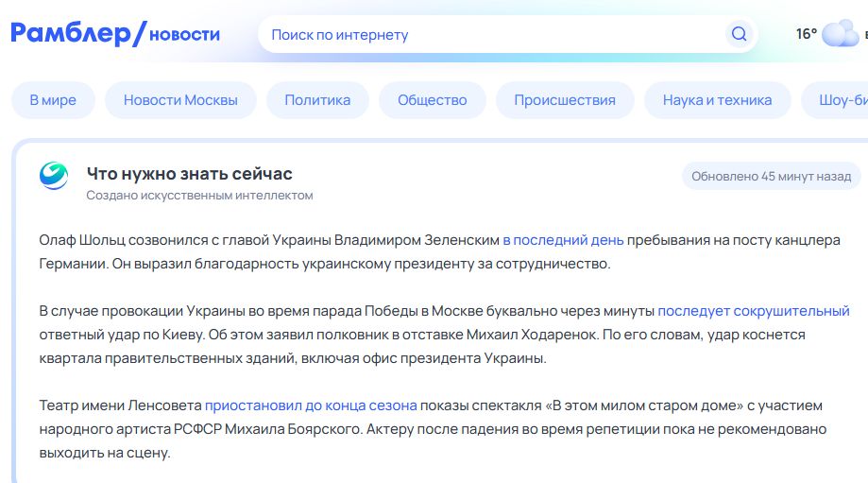Click the 16° temperature reading

tap(807, 34)
